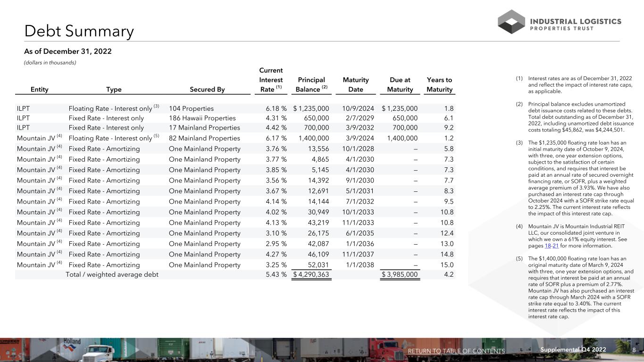Select total due at maturity $3,985,000
The height and width of the screenshot is (362, 644).
(x=400, y=274)
